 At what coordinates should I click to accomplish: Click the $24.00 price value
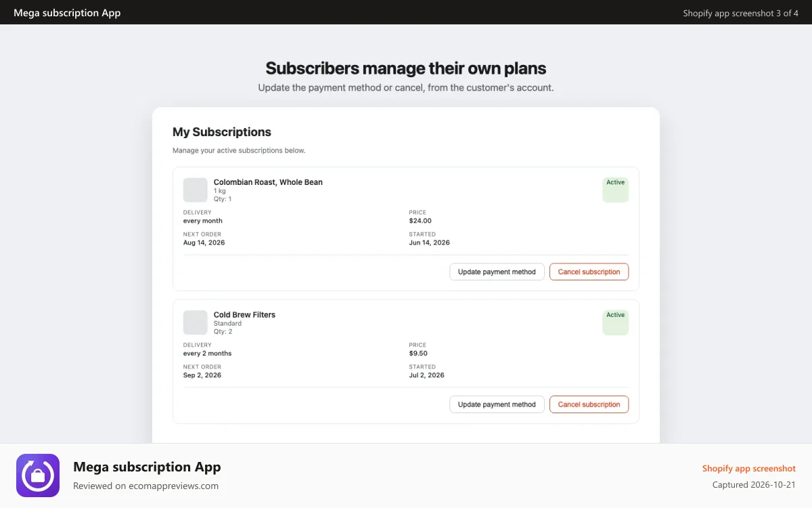click(x=420, y=221)
